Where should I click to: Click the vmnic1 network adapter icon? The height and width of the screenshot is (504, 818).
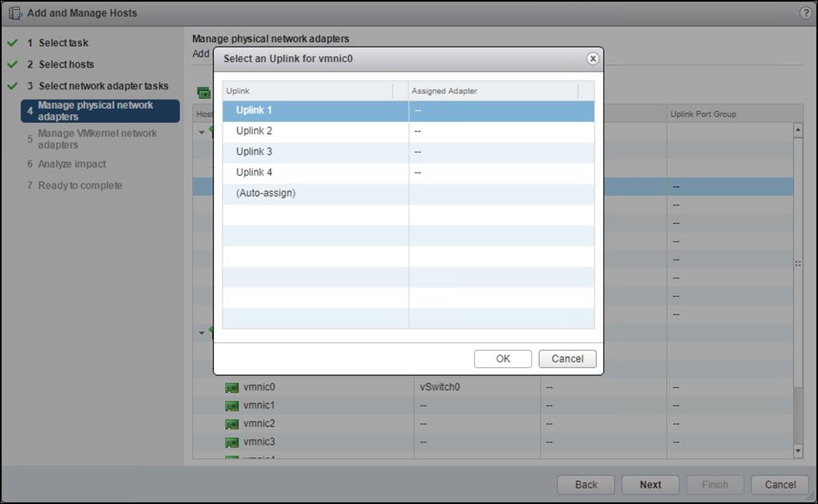point(231,405)
